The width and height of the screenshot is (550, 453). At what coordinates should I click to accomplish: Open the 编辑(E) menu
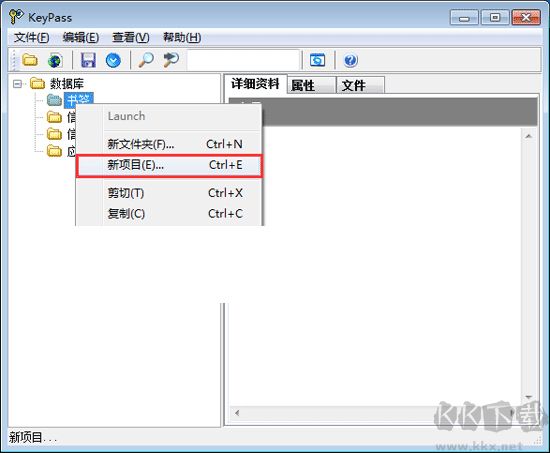point(81,37)
